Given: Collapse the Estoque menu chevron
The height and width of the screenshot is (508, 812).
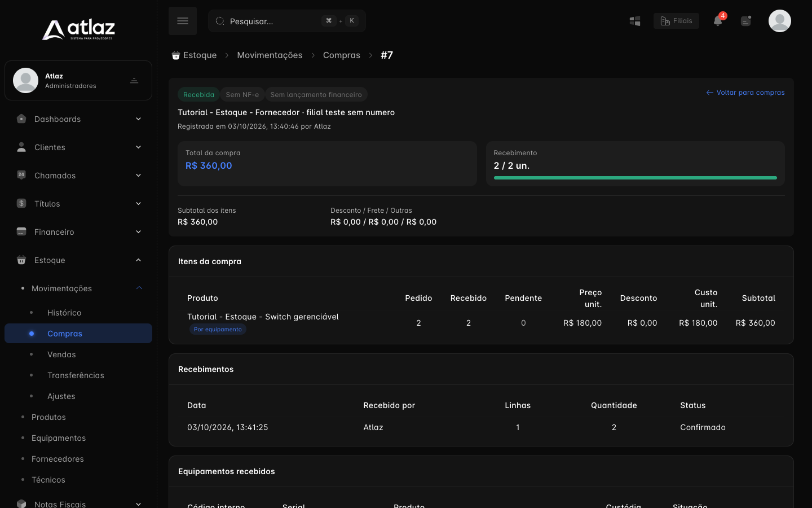Looking at the screenshot, I should [138, 260].
